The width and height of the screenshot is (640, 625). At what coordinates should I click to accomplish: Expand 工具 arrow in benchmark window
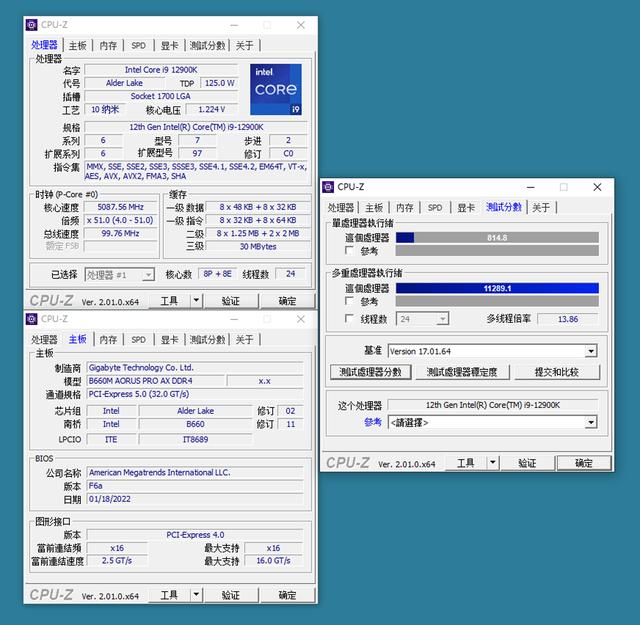click(493, 463)
